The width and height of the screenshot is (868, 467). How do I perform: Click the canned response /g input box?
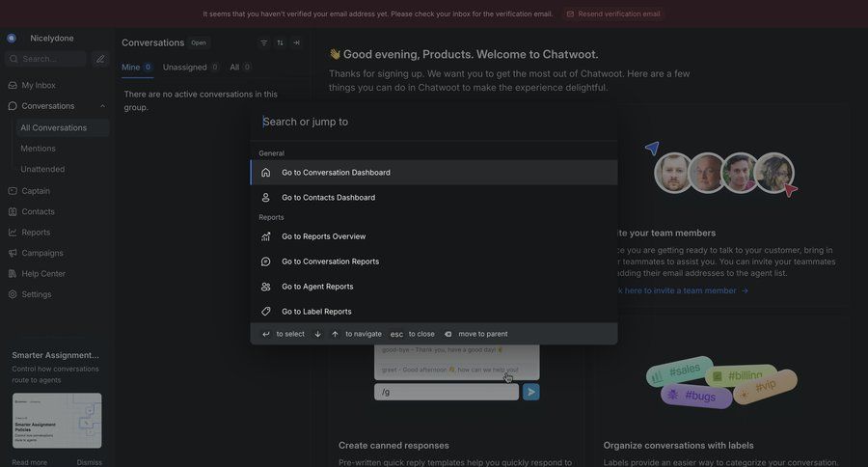click(447, 392)
